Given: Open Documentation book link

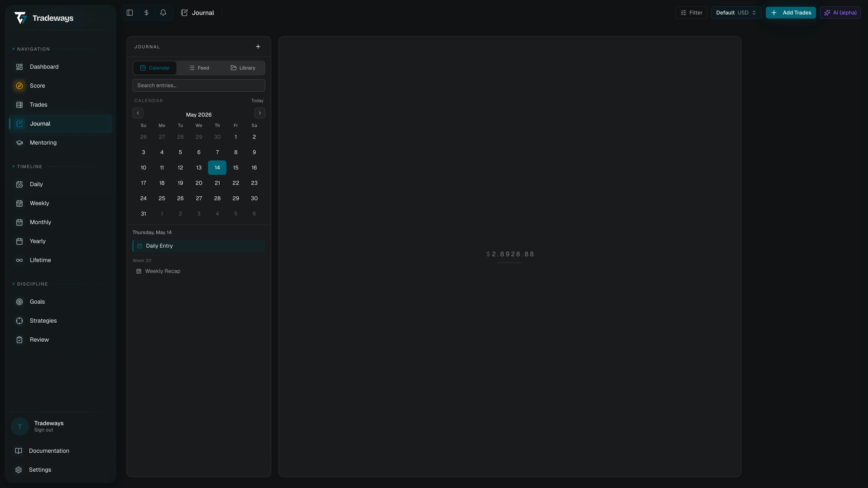Looking at the screenshot, I should tap(61, 451).
